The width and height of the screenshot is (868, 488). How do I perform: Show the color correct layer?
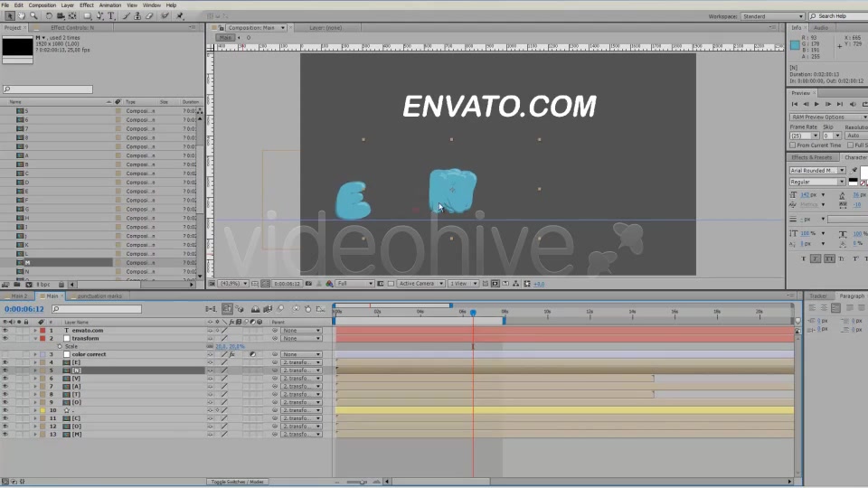tap(5, 354)
